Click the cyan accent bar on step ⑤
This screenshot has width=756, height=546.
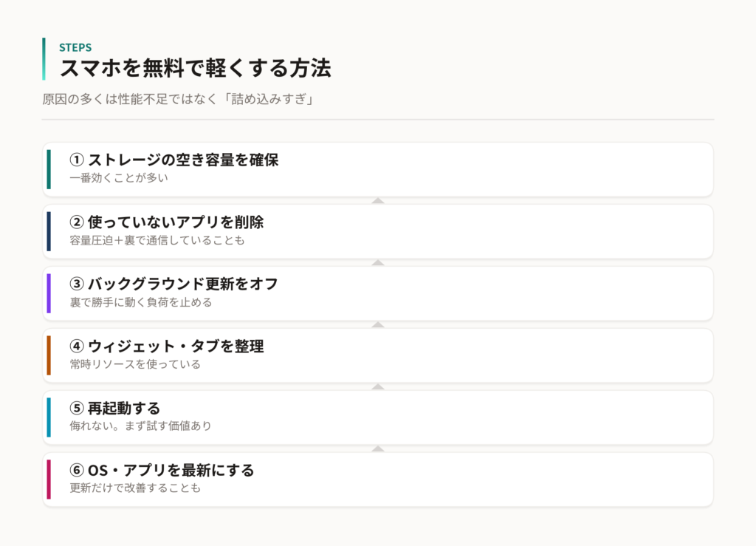click(49, 417)
